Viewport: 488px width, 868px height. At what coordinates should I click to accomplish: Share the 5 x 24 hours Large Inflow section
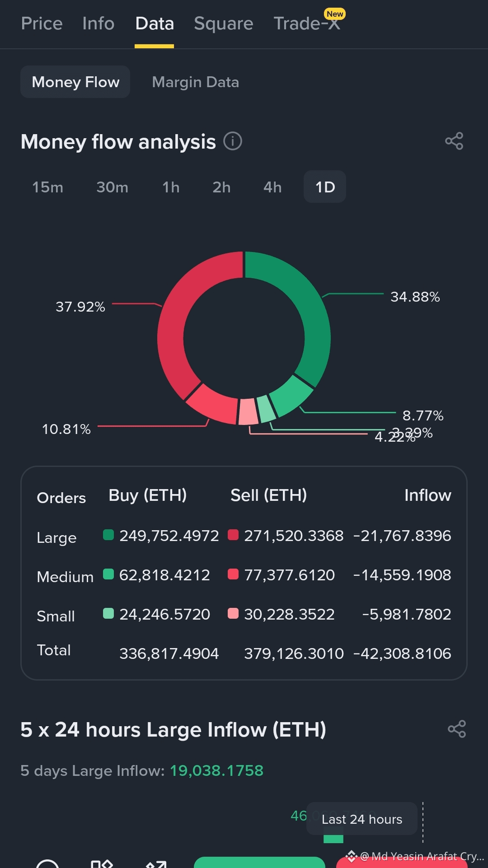pos(457,729)
